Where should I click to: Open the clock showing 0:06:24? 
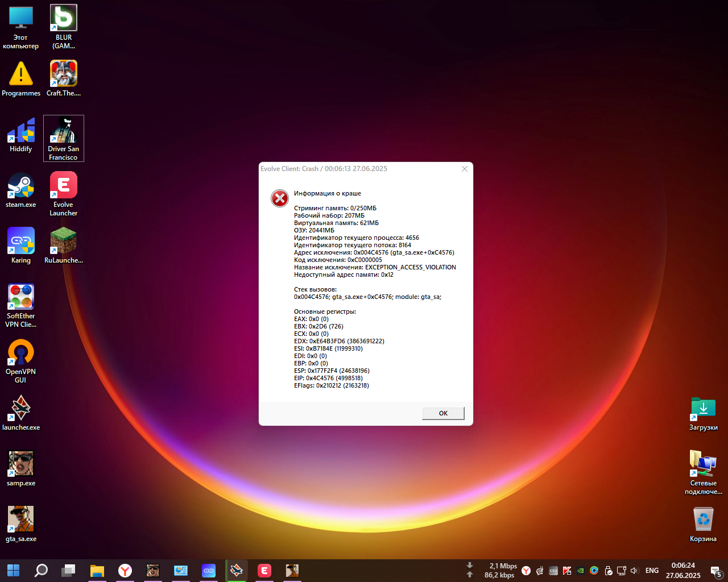tap(683, 570)
